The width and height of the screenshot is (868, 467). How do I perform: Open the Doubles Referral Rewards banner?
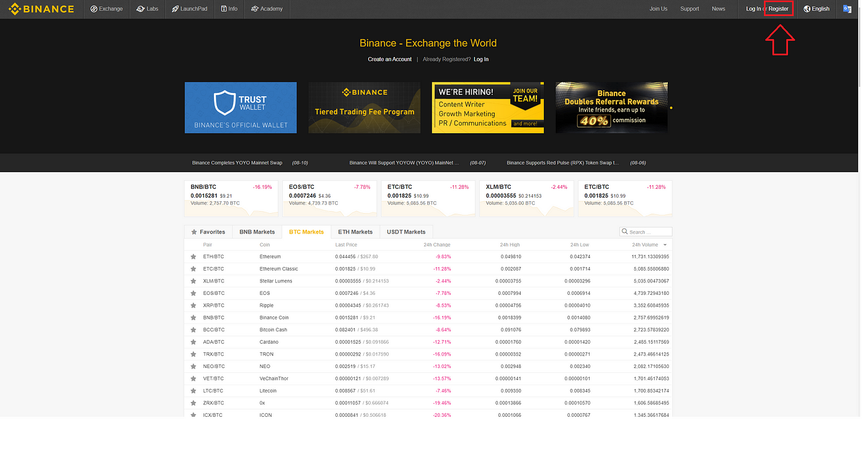coord(611,108)
